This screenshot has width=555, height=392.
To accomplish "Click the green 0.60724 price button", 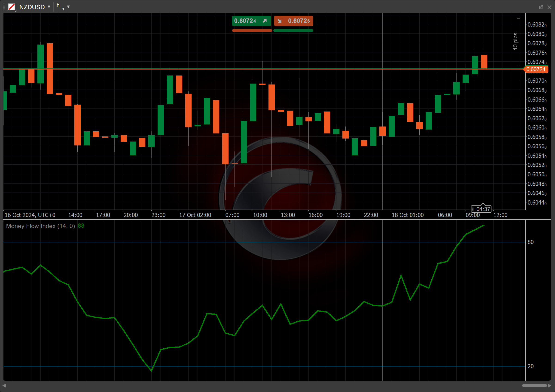I will [251, 21].
